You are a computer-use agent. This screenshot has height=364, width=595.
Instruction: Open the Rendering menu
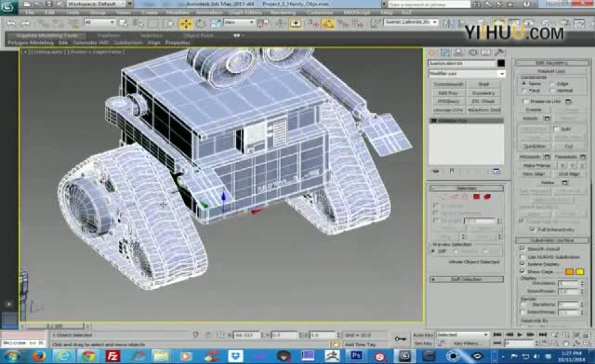coord(283,13)
